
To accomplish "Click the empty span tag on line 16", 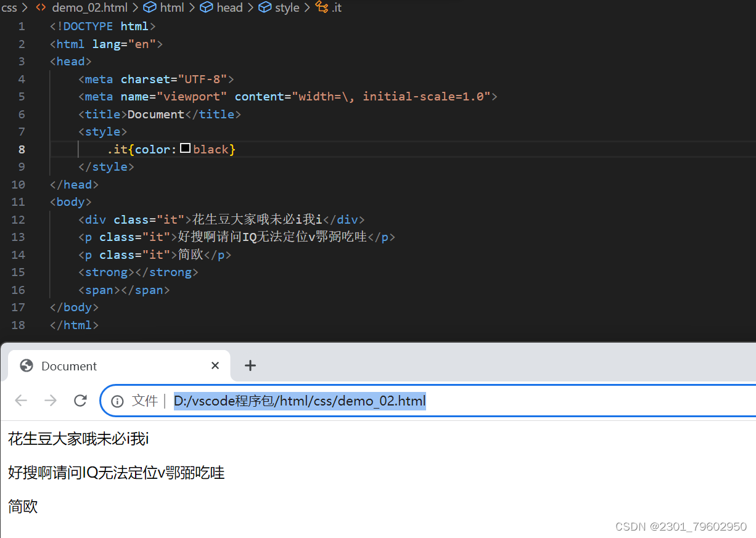I will click(124, 290).
